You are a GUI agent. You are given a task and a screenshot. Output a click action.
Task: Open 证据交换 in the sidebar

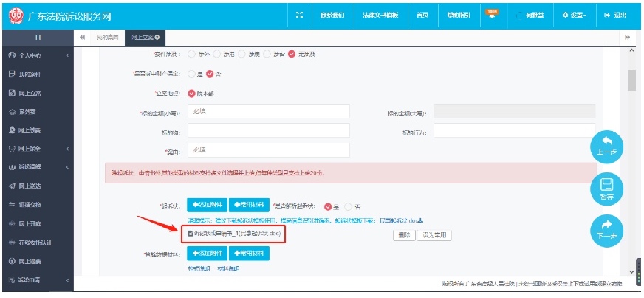click(24, 205)
